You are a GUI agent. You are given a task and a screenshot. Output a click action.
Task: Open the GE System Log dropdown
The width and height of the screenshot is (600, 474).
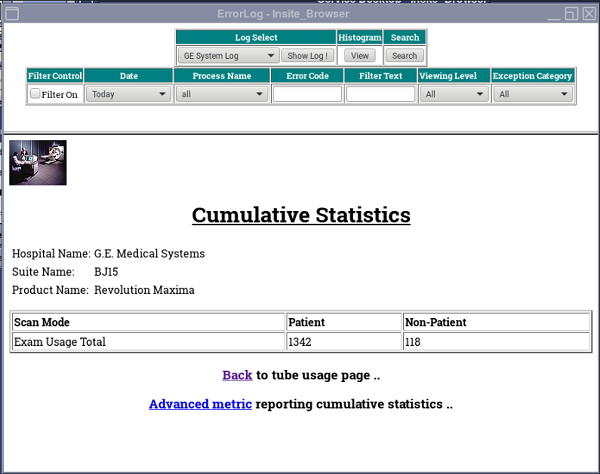229,56
